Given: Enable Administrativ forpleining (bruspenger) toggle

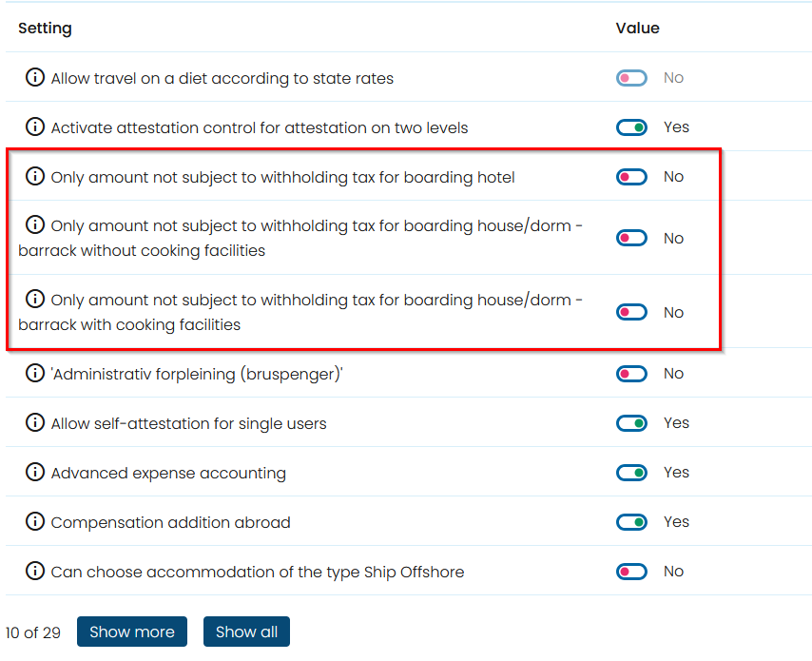Looking at the screenshot, I should pos(631,374).
